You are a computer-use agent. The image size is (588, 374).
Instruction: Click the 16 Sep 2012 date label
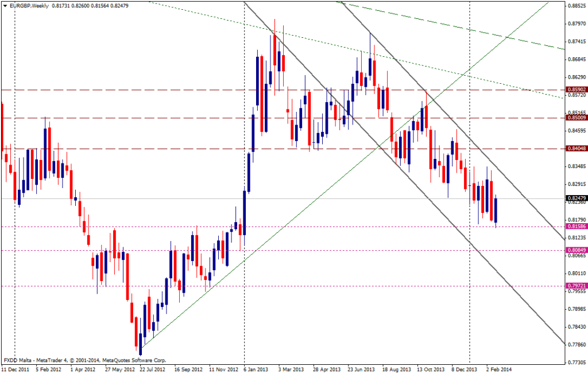coord(188,371)
